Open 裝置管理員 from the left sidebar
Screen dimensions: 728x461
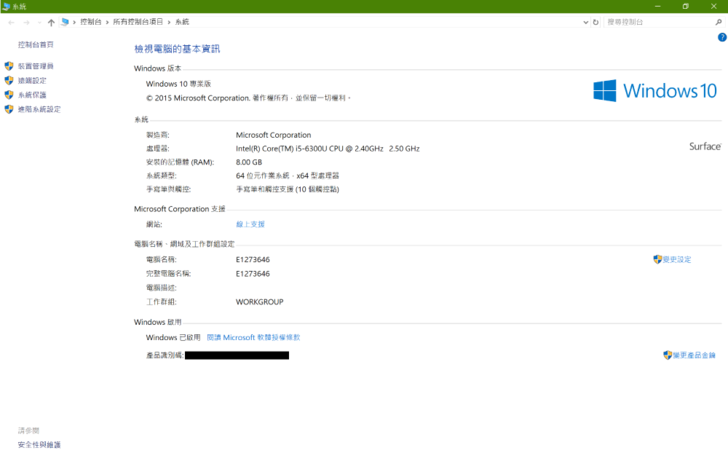[x=35, y=66]
